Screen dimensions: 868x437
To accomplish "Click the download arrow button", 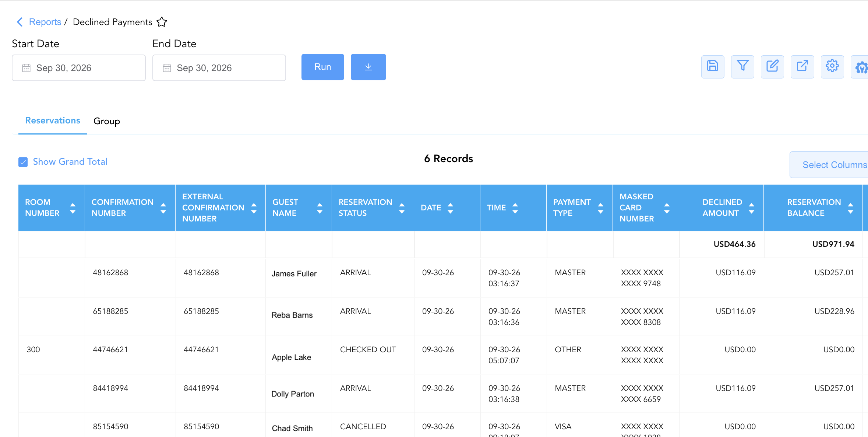I will (368, 67).
